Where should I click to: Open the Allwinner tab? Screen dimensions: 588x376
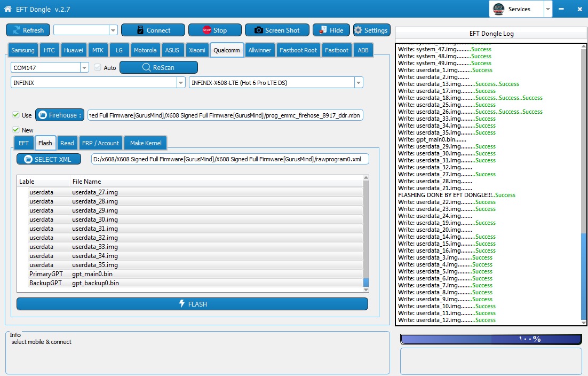(259, 50)
